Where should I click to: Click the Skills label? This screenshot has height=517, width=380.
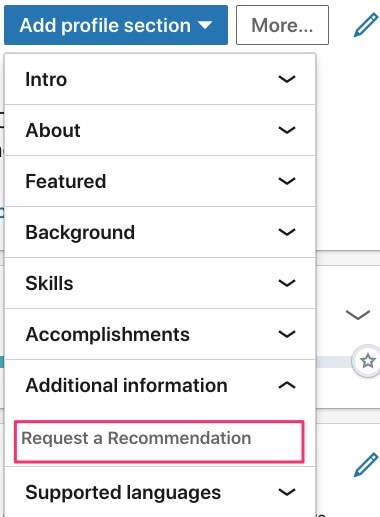point(49,283)
